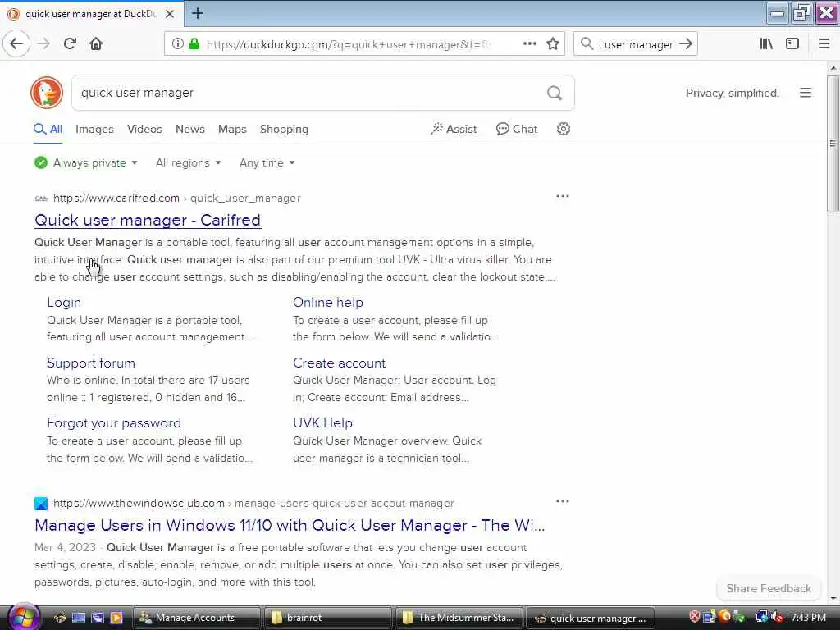Click the browser address bar URL
Image resolution: width=840 pixels, height=630 pixels.
[x=348, y=44]
